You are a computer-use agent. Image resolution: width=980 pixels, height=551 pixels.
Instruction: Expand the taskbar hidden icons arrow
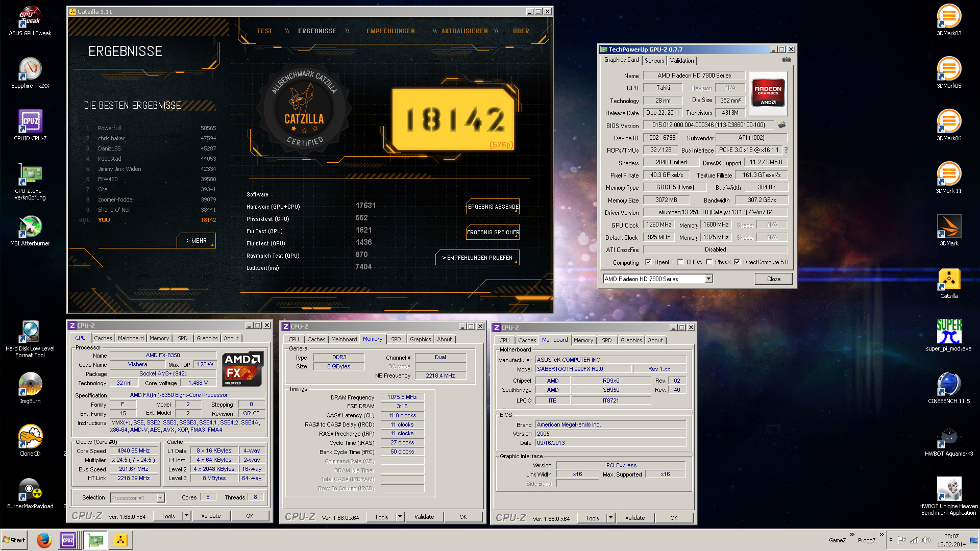891,540
